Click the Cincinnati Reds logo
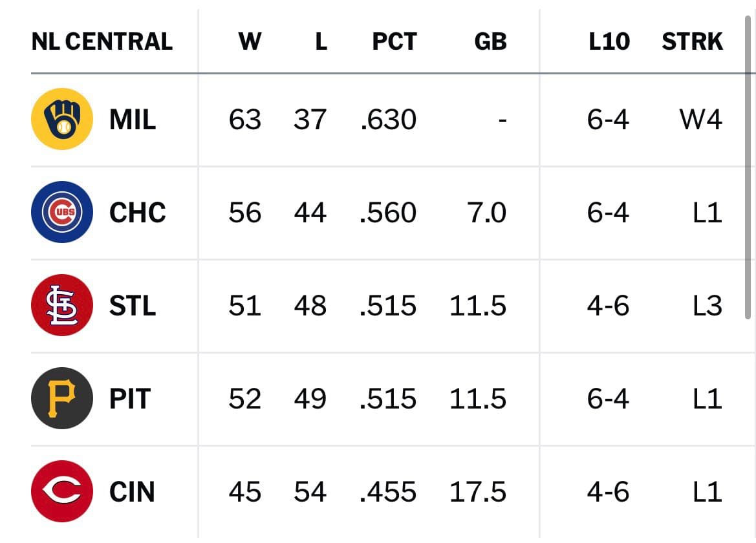 pyautogui.click(x=62, y=491)
